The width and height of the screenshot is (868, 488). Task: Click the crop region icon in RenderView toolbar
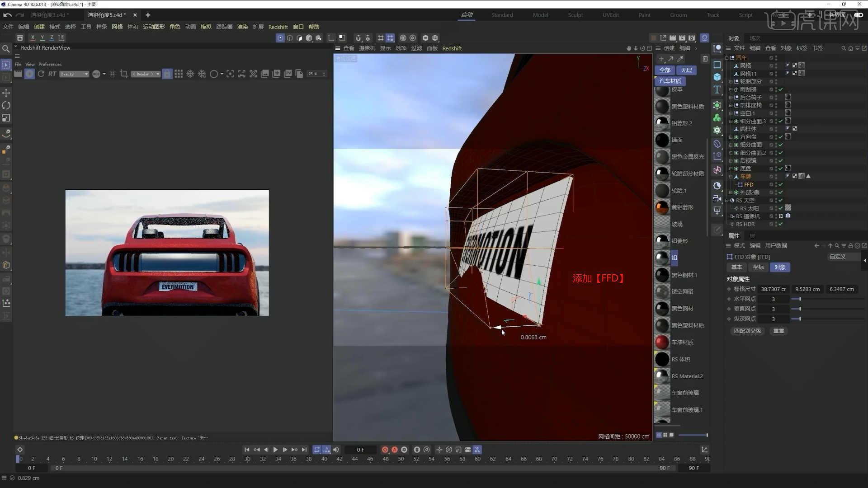pos(123,74)
